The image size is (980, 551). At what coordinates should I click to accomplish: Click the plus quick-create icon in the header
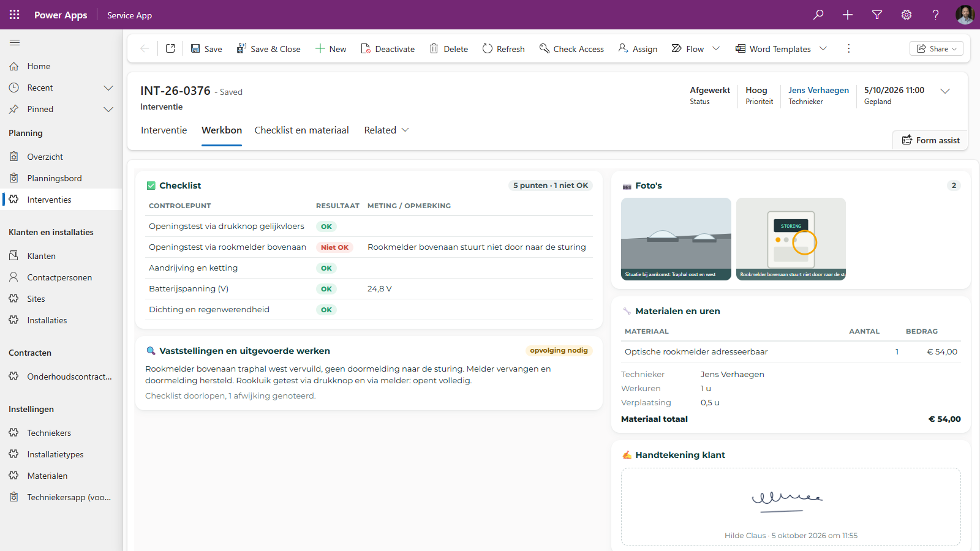pyautogui.click(x=848, y=15)
